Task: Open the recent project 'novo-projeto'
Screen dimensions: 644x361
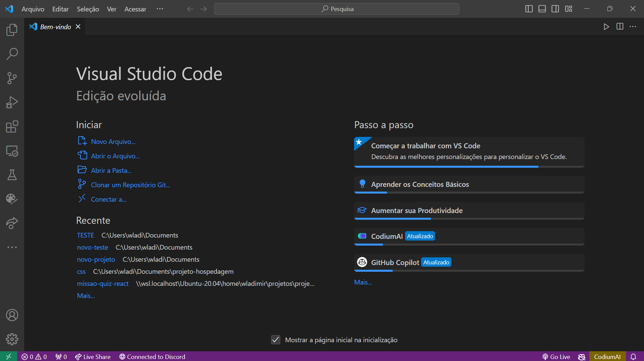Action: 96,259
